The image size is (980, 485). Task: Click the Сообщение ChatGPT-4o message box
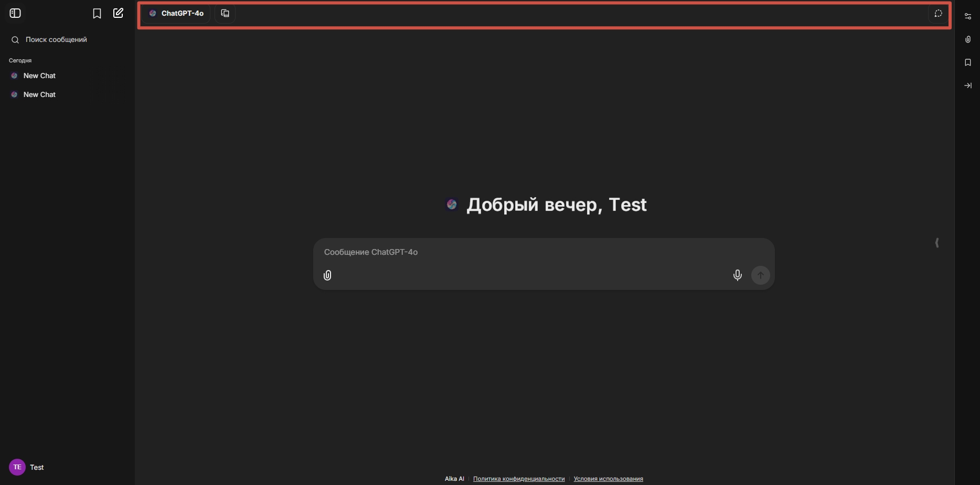coord(525,252)
